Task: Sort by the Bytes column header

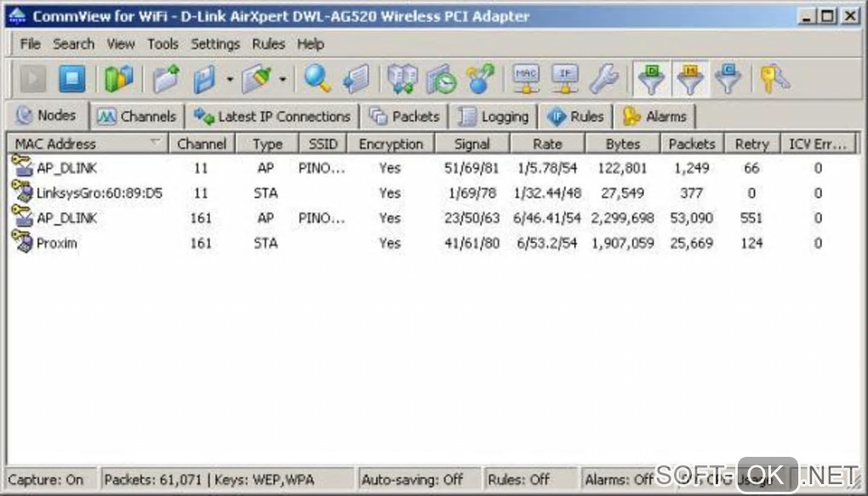Action: coord(623,144)
